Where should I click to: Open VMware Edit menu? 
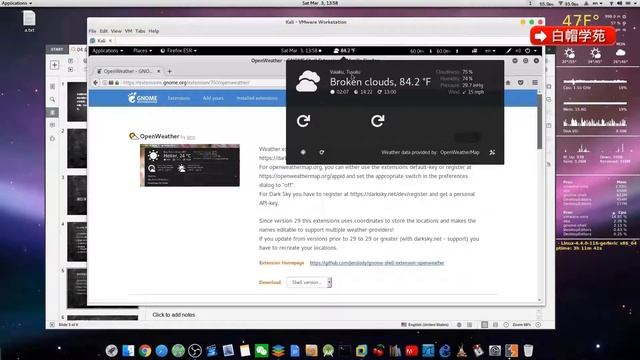[104, 31]
